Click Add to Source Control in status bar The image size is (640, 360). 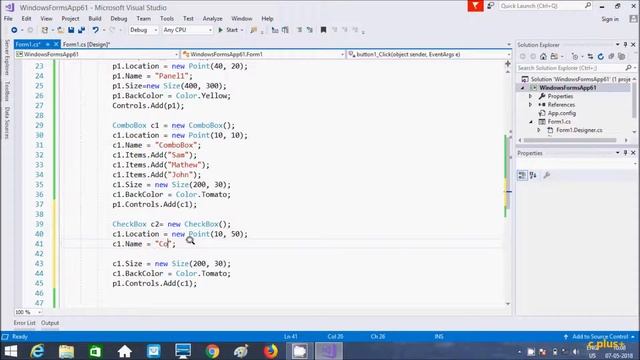[599, 337]
